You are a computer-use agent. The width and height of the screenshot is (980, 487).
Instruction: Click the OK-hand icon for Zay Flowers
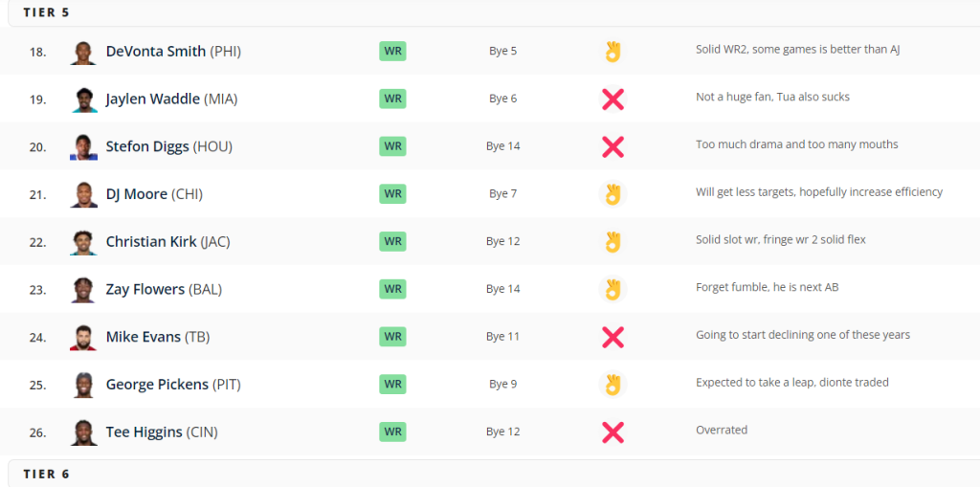point(612,289)
